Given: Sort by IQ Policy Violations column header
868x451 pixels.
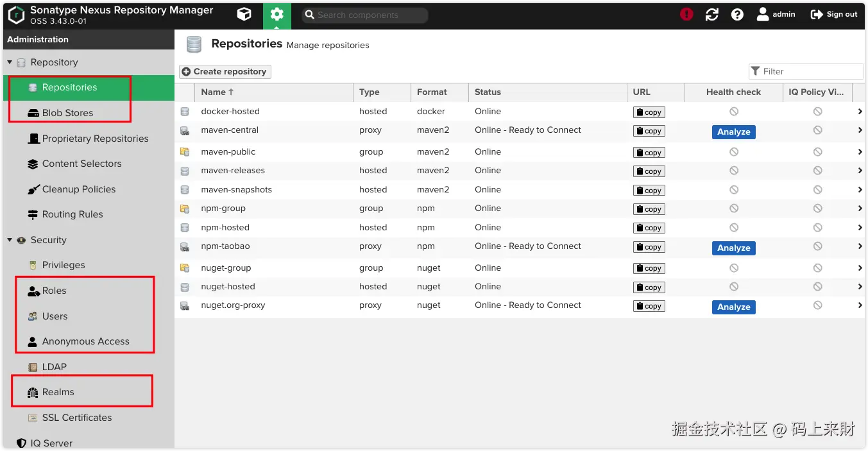Looking at the screenshot, I should (817, 92).
